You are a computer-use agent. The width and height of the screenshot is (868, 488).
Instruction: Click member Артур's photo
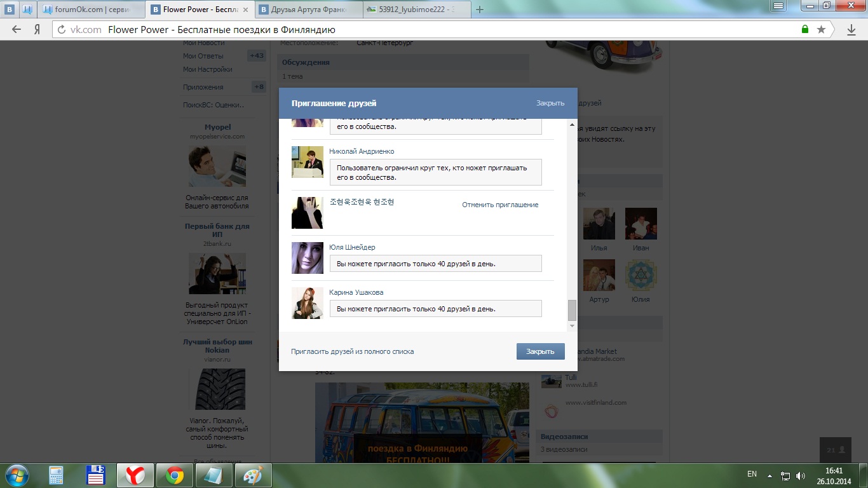[599, 275]
